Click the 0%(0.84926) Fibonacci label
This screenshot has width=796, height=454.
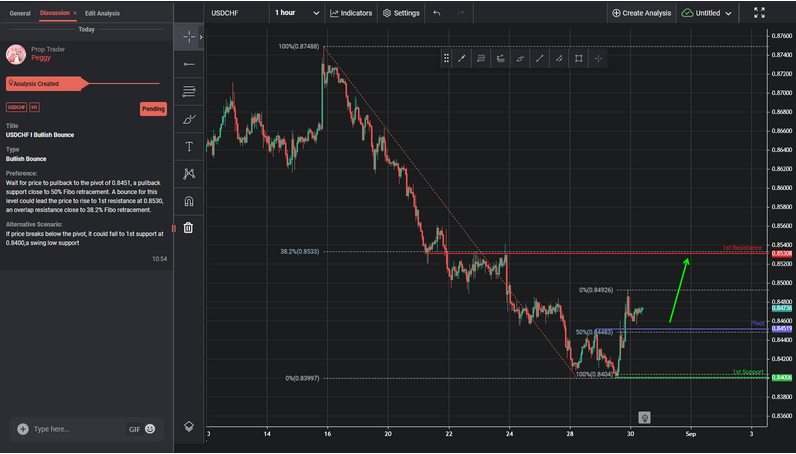coord(596,290)
